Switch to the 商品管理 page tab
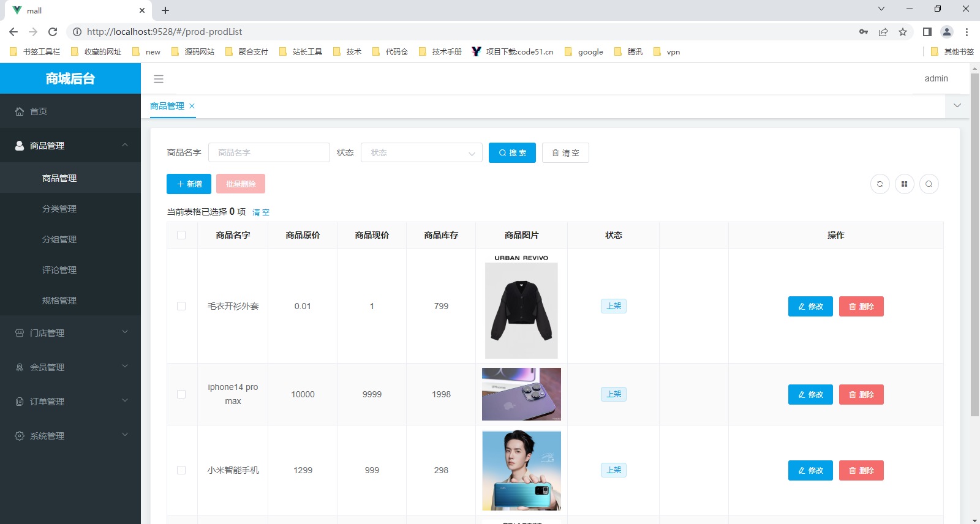 167,106
